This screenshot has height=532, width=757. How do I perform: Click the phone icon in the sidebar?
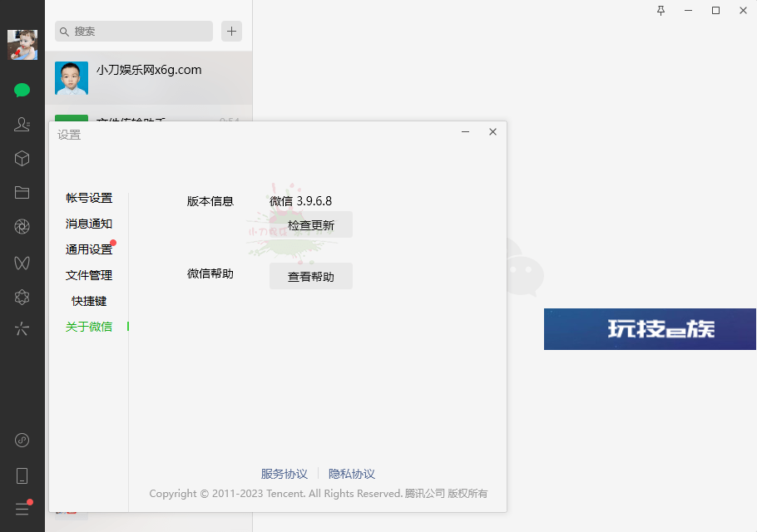click(22, 476)
